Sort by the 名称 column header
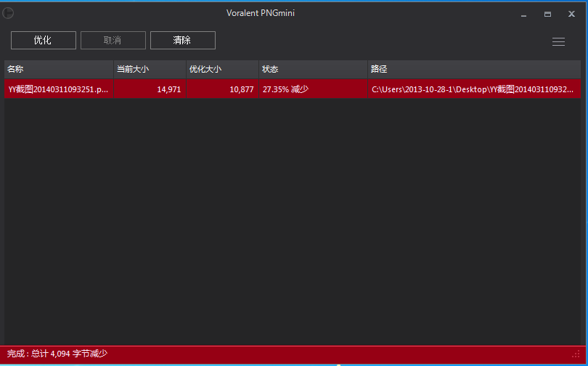Image resolution: width=588 pixels, height=366 pixels. (x=59, y=70)
